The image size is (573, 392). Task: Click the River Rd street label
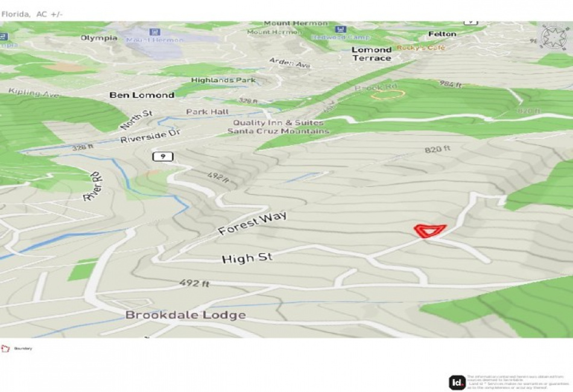[x=93, y=186]
